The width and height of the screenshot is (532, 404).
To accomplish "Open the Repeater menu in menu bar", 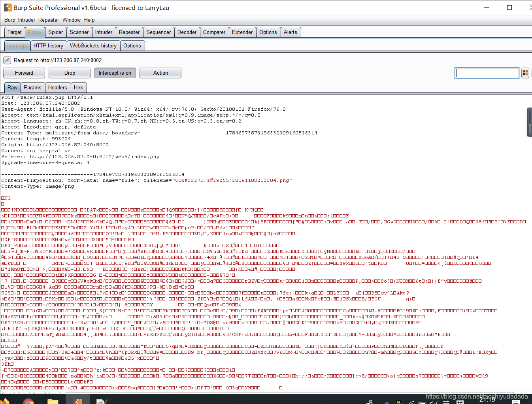I will pos(49,20).
